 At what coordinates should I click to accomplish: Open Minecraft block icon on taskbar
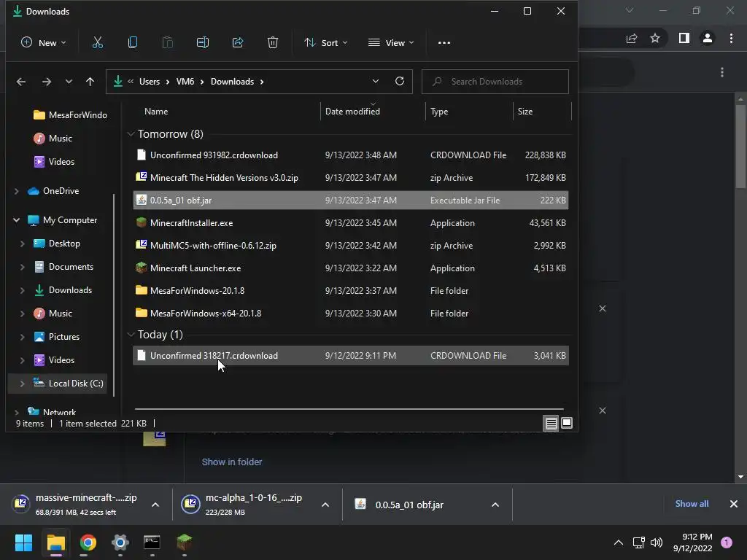[x=185, y=542]
